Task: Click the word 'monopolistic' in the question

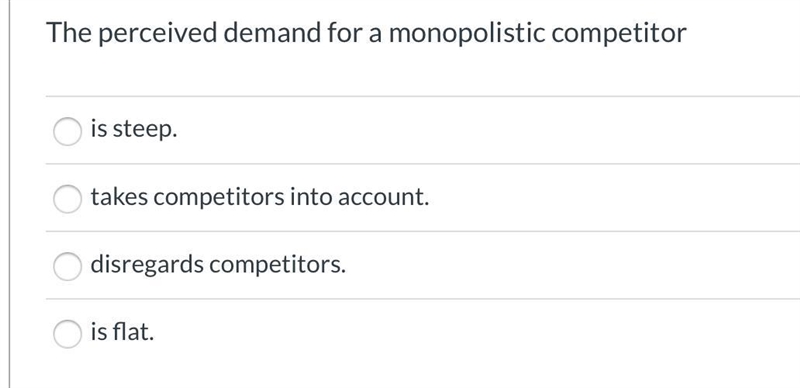Action: (467, 34)
